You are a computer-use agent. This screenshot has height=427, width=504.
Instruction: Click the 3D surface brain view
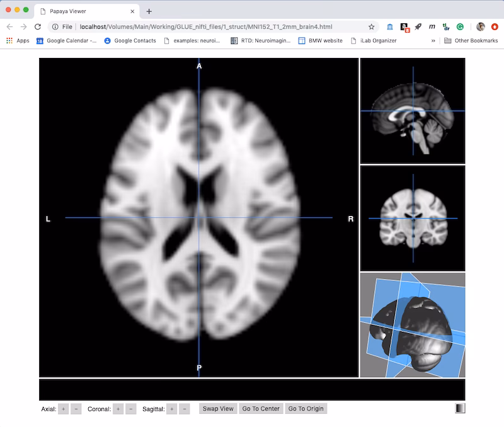[x=413, y=325]
